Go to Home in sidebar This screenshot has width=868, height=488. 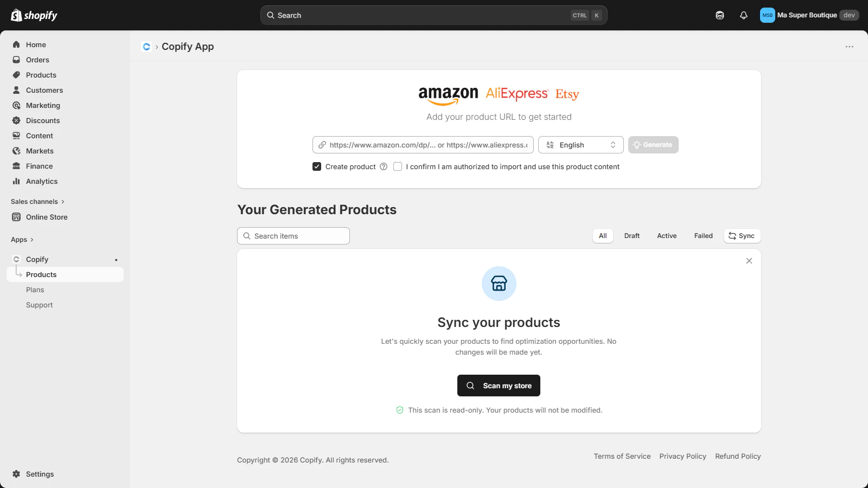click(65, 44)
